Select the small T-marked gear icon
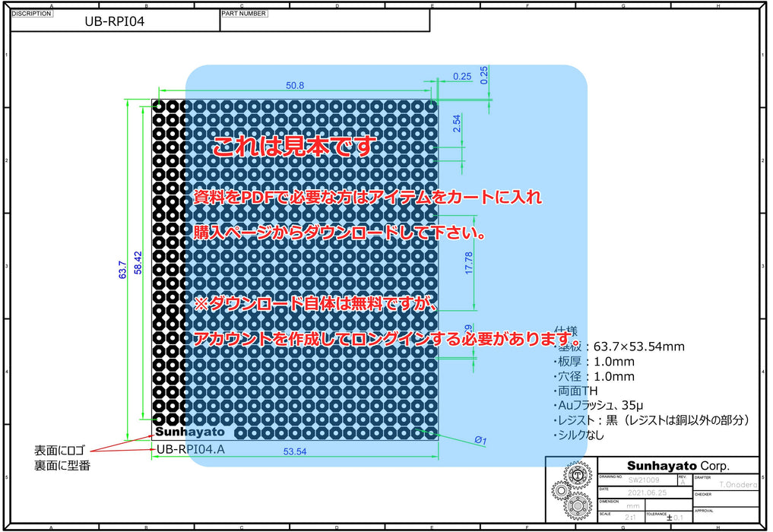 (x=577, y=476)
